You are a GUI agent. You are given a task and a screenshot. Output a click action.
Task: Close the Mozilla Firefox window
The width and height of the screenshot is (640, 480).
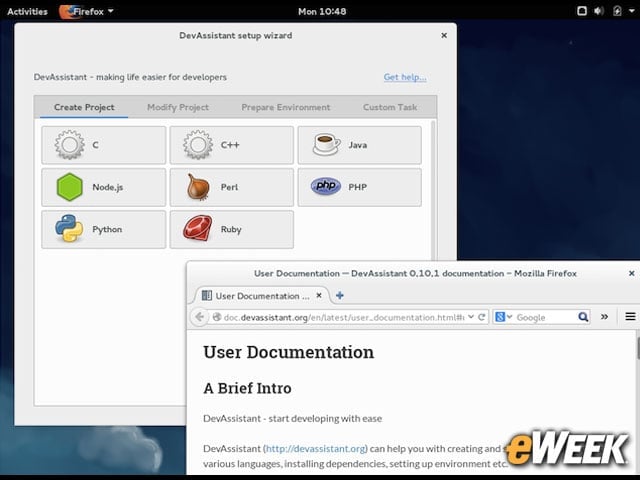coord(631,273)
